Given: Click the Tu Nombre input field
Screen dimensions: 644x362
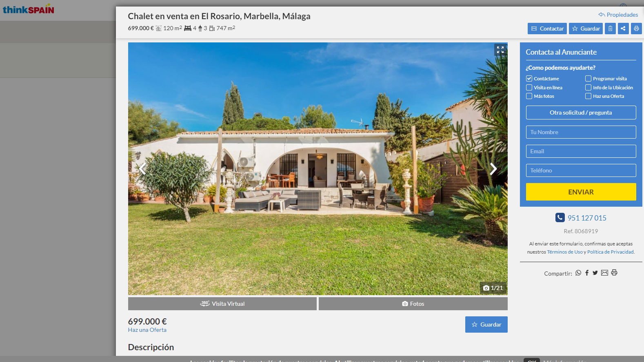Looking at the screenshot, I should pos(581,132).
